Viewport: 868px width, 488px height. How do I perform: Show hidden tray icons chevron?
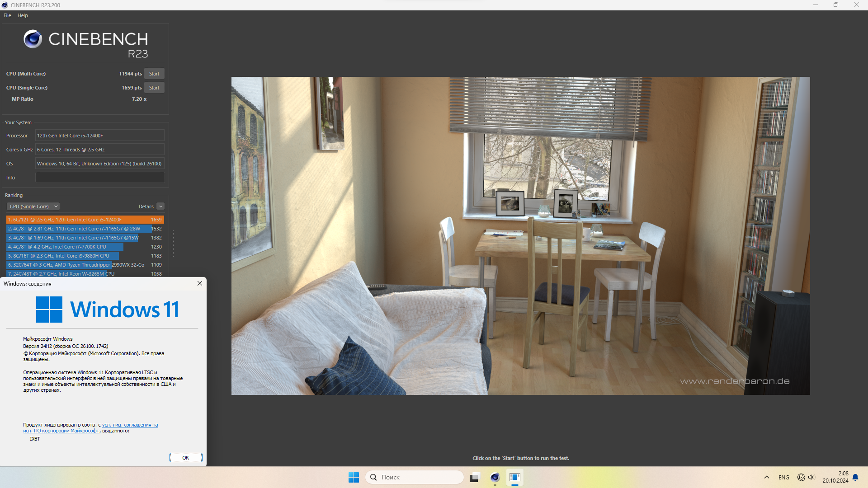click(766, 477)
